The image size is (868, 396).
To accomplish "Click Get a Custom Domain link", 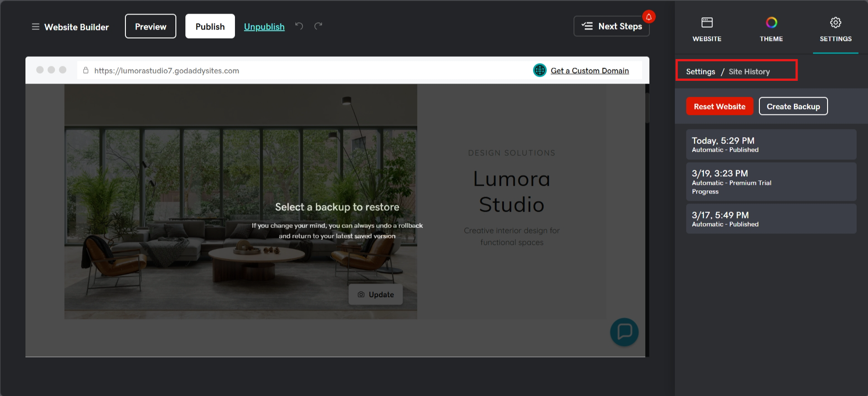I will 590,71.
